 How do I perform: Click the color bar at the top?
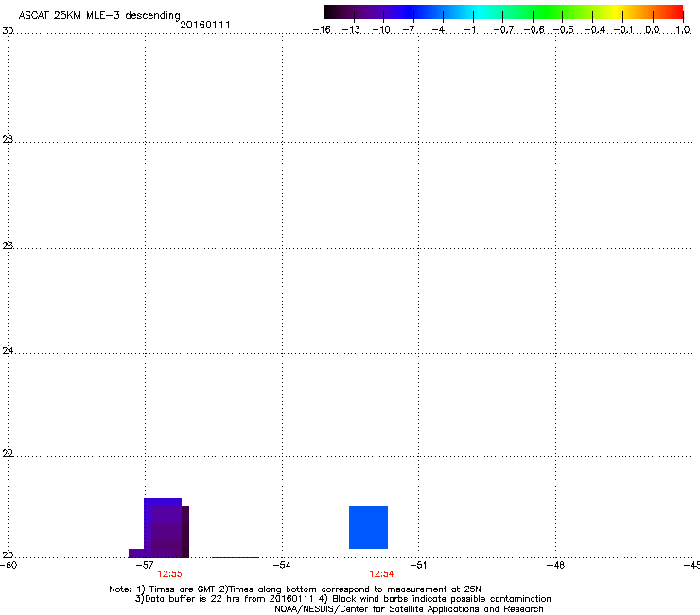[503, 12]
